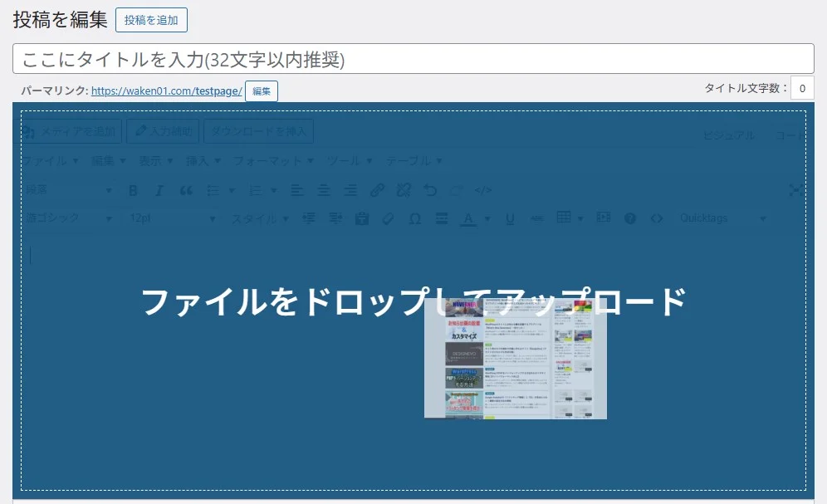Expand the table options arrow
Image resolution: width=827 pixels, height=504 pixels.
point(580,218)
